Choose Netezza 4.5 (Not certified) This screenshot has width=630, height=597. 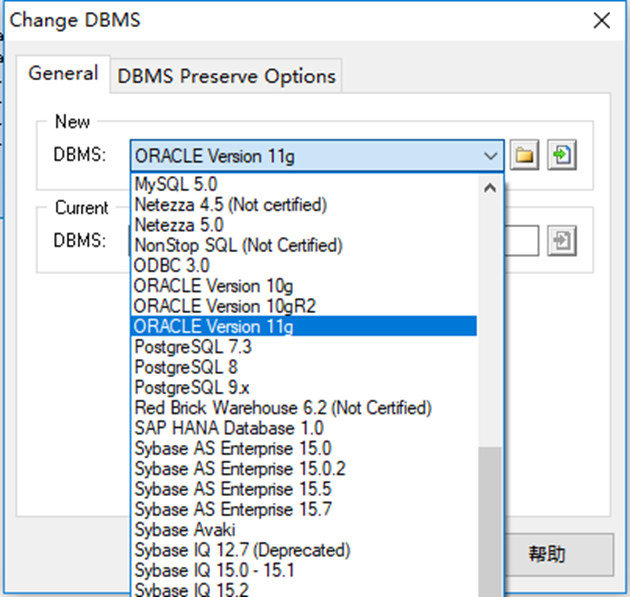[x=304, y=205]
